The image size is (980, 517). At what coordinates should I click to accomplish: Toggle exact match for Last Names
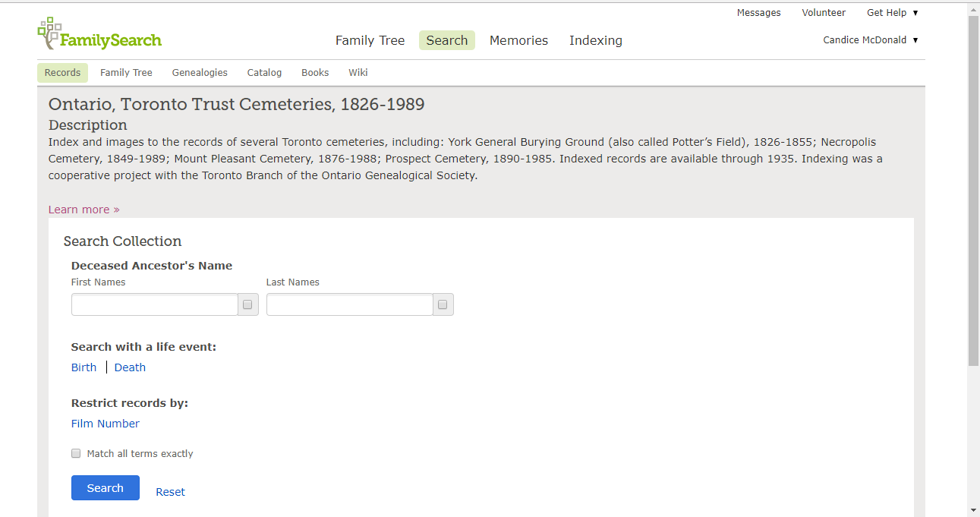(443, 304)
